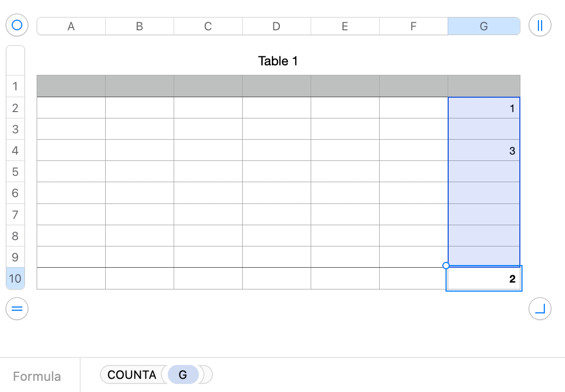Click the add-row icon at bottom-left
The image size is (565, 392).
click(16, 309)
